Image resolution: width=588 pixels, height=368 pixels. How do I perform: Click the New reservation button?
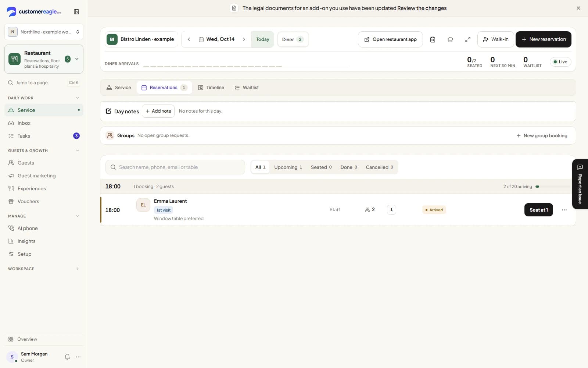[544, 39]
